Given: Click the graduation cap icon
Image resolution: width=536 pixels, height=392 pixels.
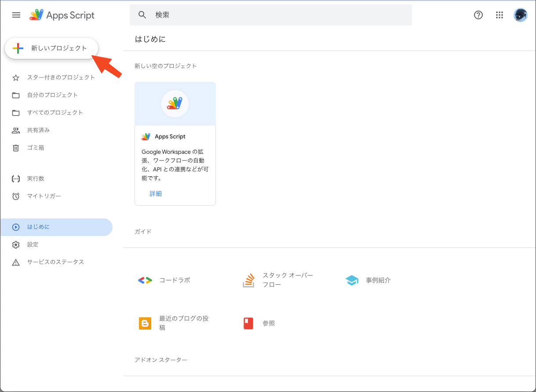Looking at the screenshot, I should coord(352,280).
